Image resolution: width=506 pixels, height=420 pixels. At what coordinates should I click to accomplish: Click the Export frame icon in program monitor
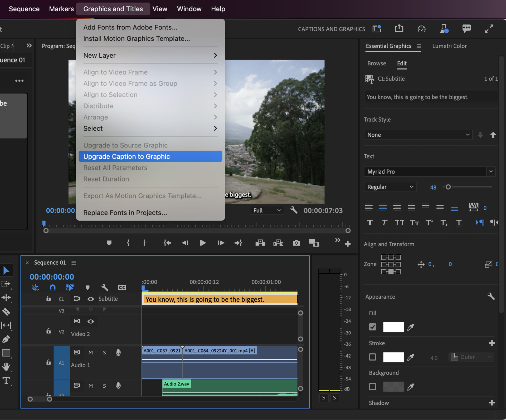pyautogui.click(x=296, y=243)
